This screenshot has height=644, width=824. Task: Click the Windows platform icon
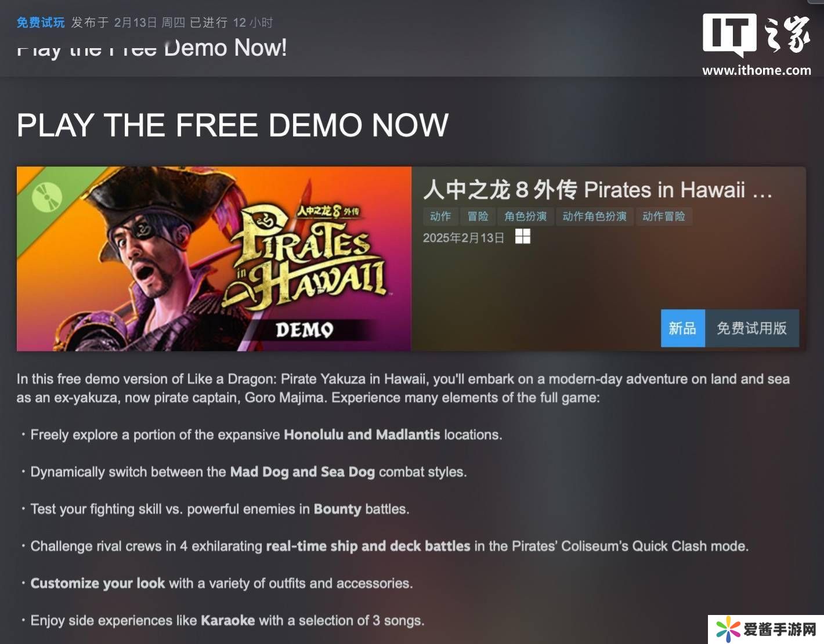[x=522, y=237]
